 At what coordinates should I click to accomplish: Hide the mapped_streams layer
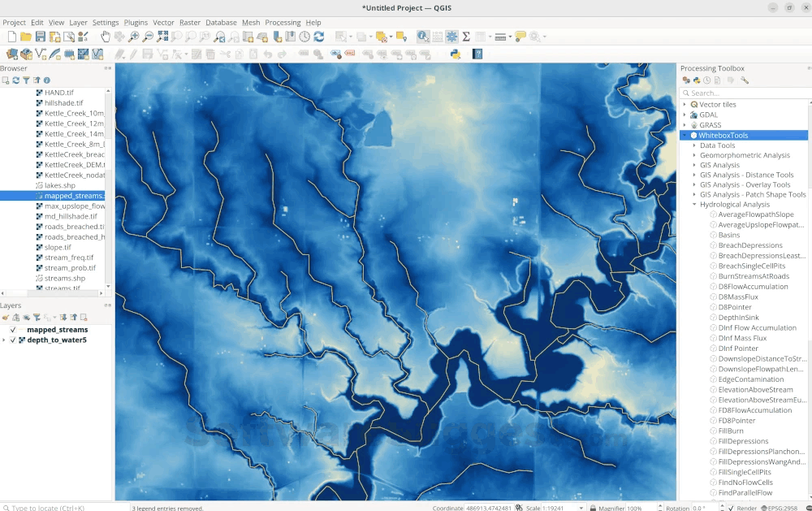tap(13, 330)
